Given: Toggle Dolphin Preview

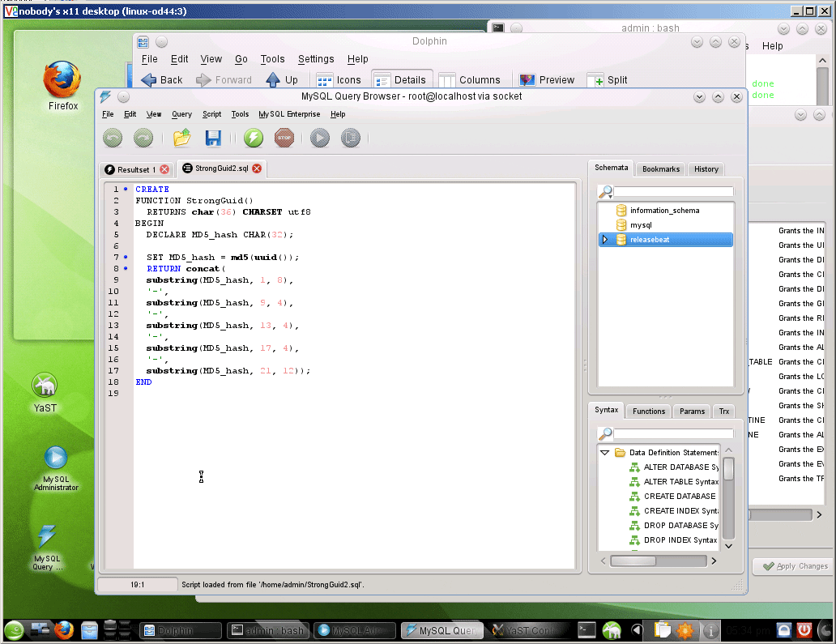Looking at the screenshot, I should [547, 80].
